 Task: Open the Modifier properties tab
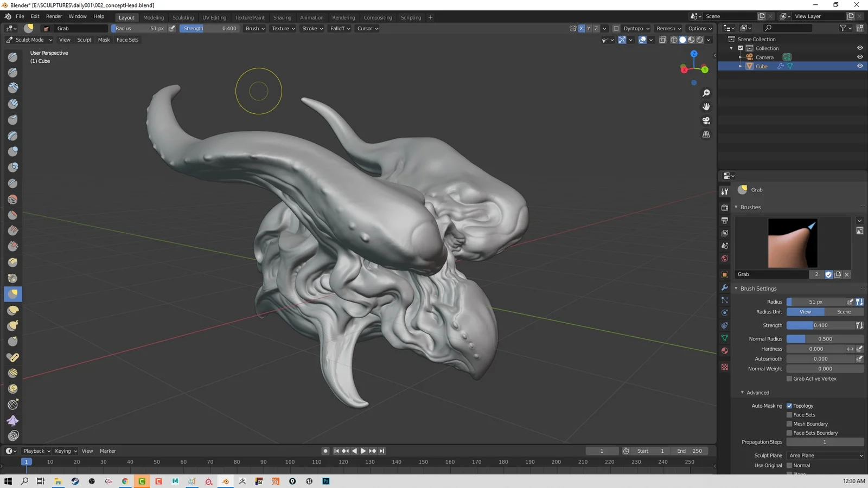click(x=724, y=287)
